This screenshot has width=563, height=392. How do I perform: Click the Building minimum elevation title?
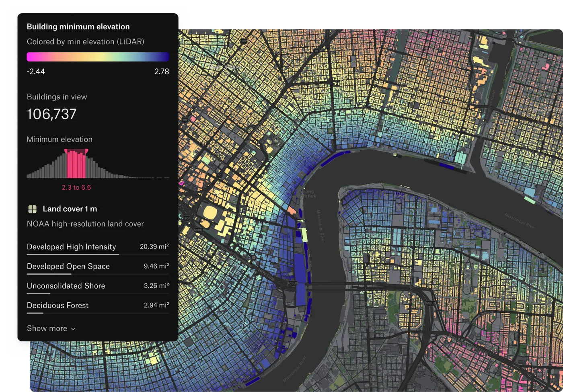click(78, 27)
